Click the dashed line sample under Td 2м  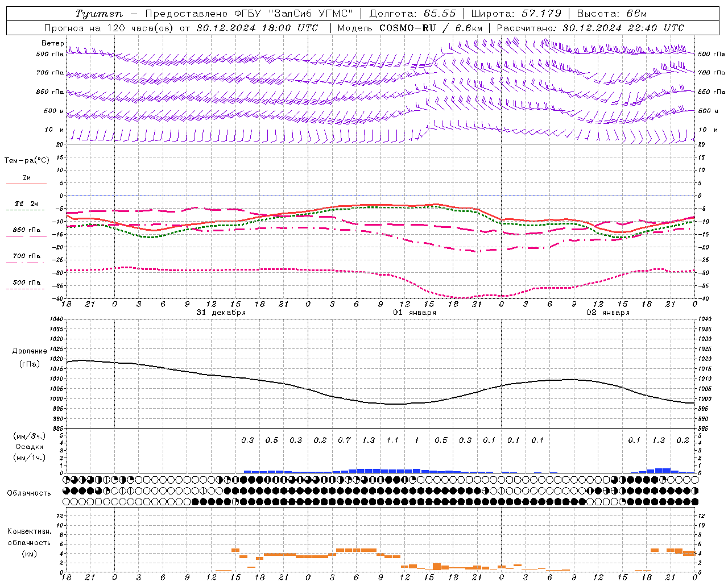[26, 210]
